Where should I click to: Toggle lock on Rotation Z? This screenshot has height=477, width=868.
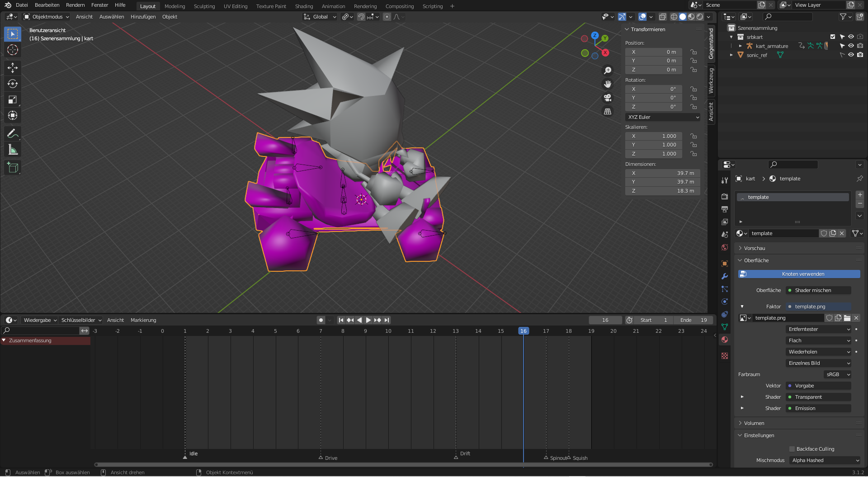pos(693,107)
